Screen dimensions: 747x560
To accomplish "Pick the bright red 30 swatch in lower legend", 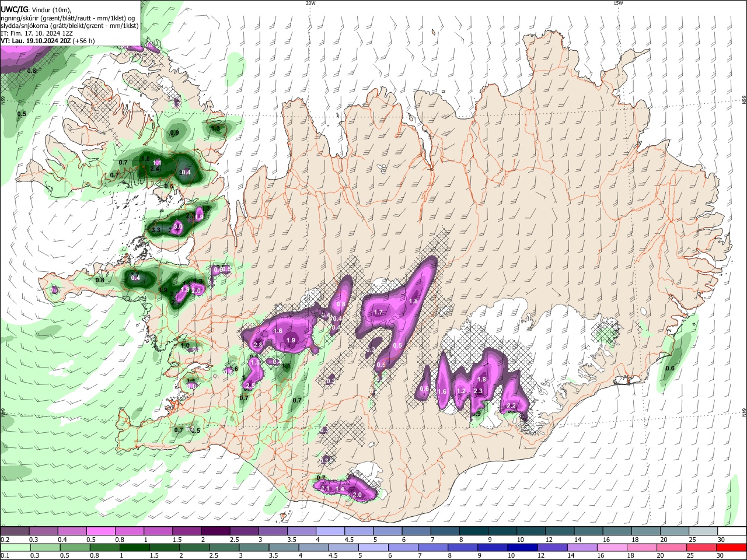I will tap(732, 547).
